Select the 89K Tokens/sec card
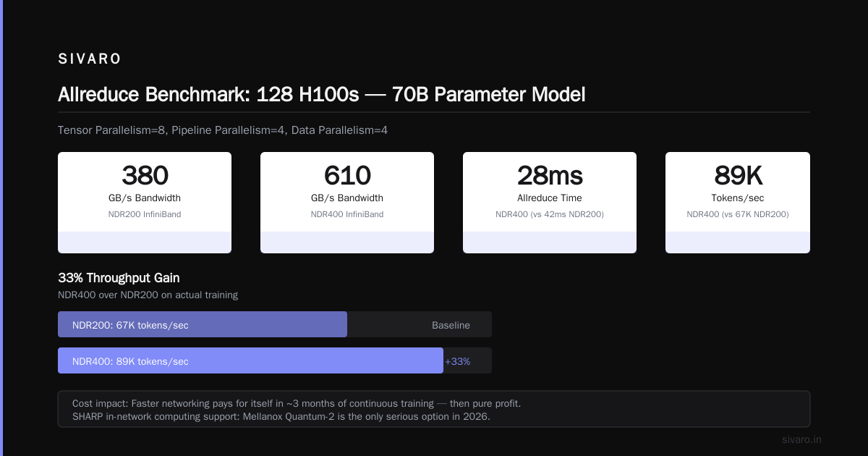This screenshot has height=456, width=868. coord(738,203)
